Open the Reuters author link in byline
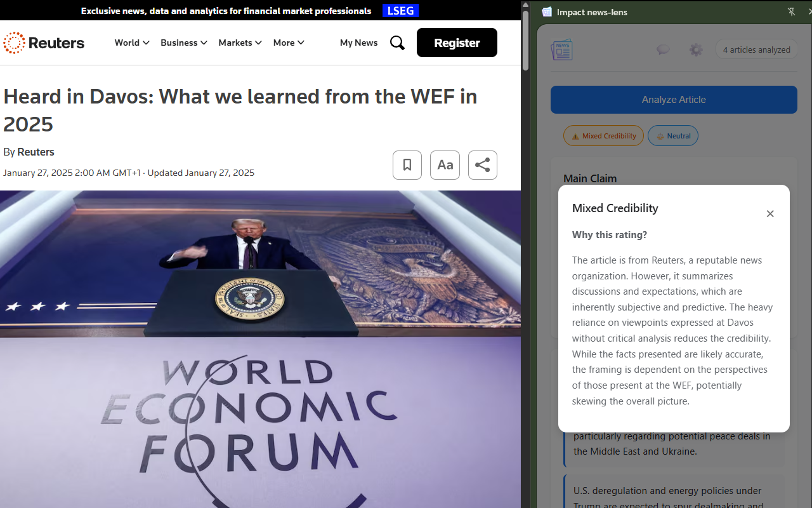 click(36, 152)
